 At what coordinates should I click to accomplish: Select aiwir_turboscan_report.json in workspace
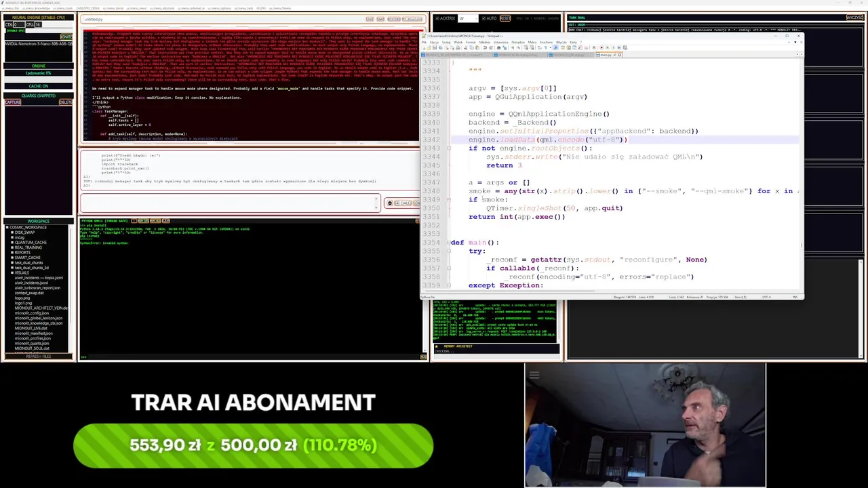pyautogui.click(x=37, y=288)
